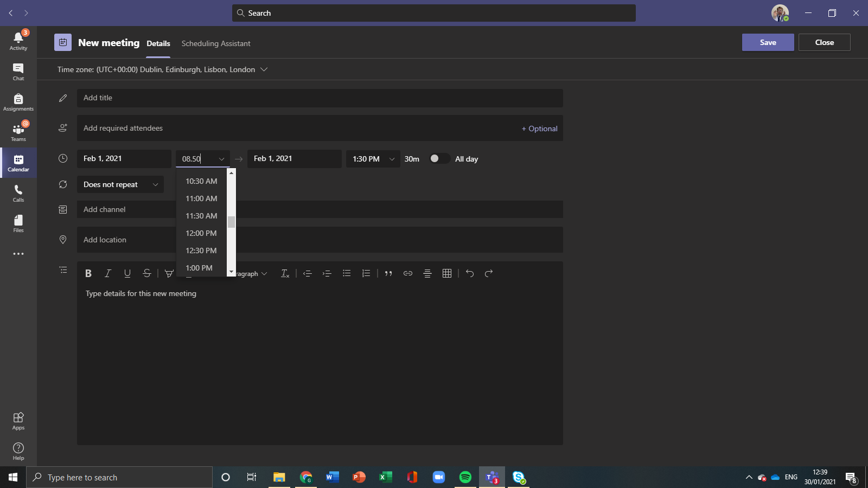Navigate back with the back arrow
Viewport: 868px width, 488px height.
point(11,13)
